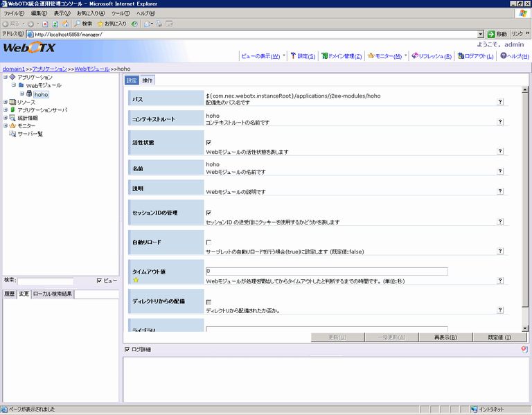Uncheck the 活性状態 checkbox
Screen dimensions: 532x415
(209, 142)
